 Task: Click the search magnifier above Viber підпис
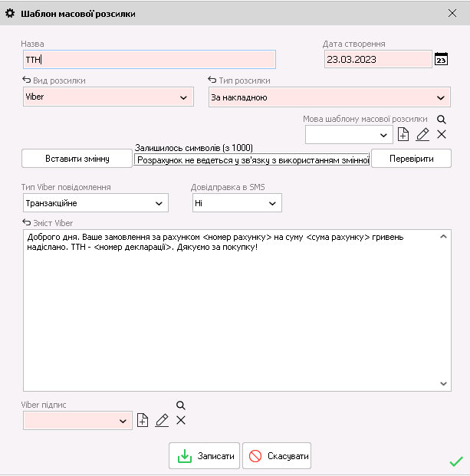(x=181, y=405)
